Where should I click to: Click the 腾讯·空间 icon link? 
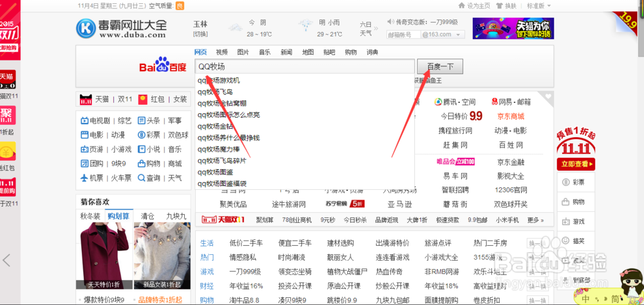455,102
